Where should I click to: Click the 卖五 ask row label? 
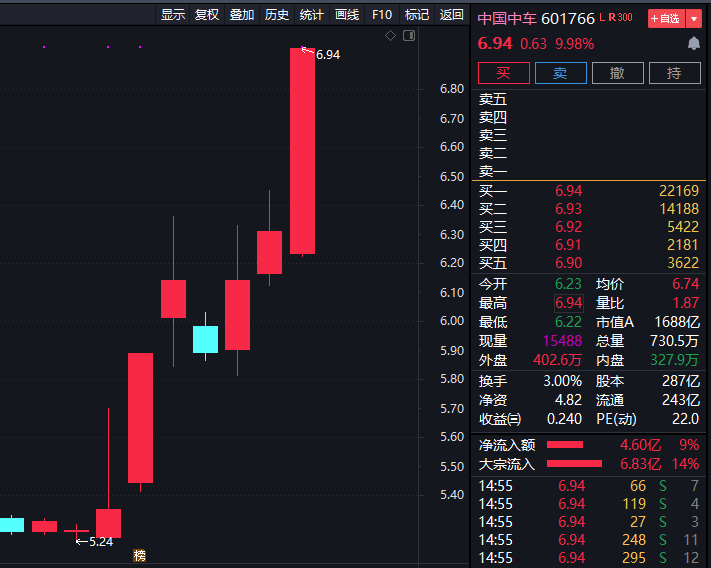493,99
